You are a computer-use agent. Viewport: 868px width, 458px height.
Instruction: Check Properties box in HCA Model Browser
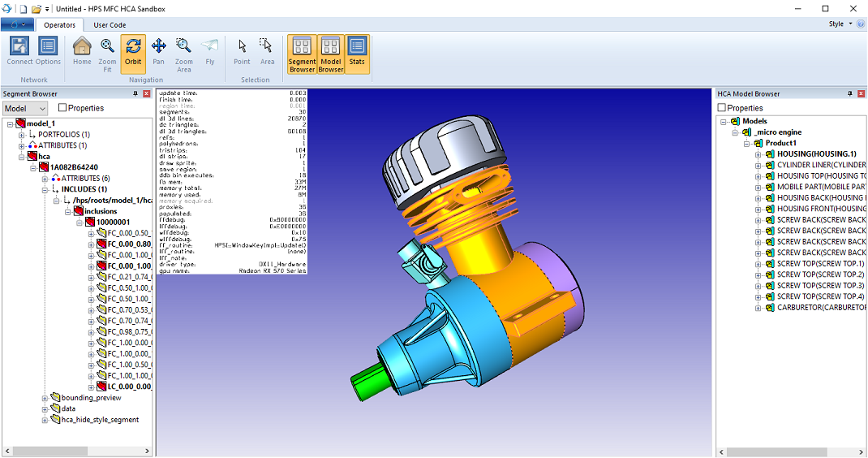[x=722, y=108]
